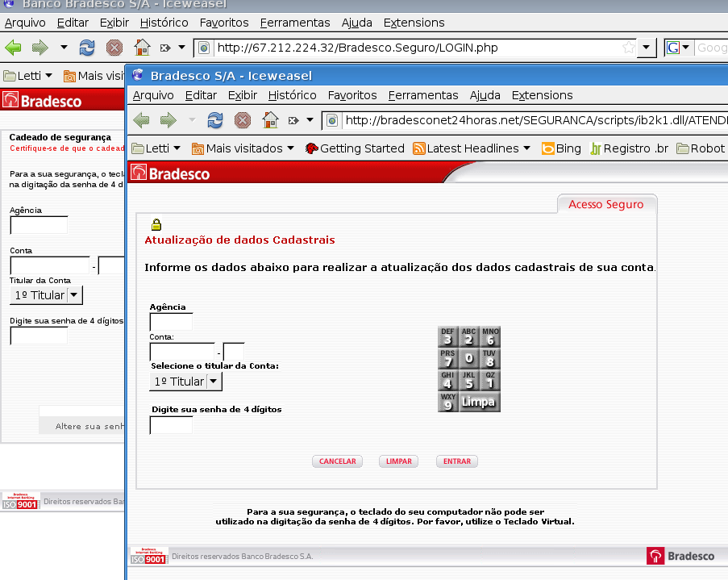Click Back arrow in front Bradesco S/A window

[x=141, y=120]
